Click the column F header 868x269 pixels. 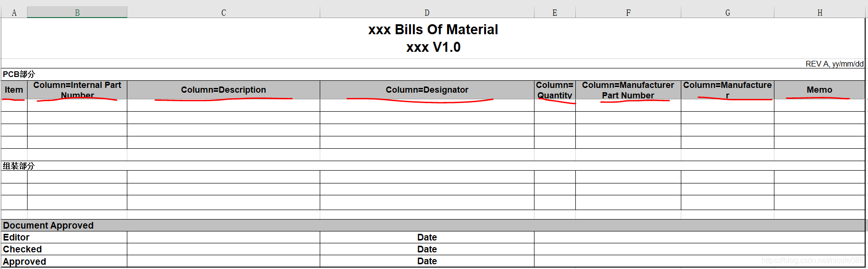(628, 13)
